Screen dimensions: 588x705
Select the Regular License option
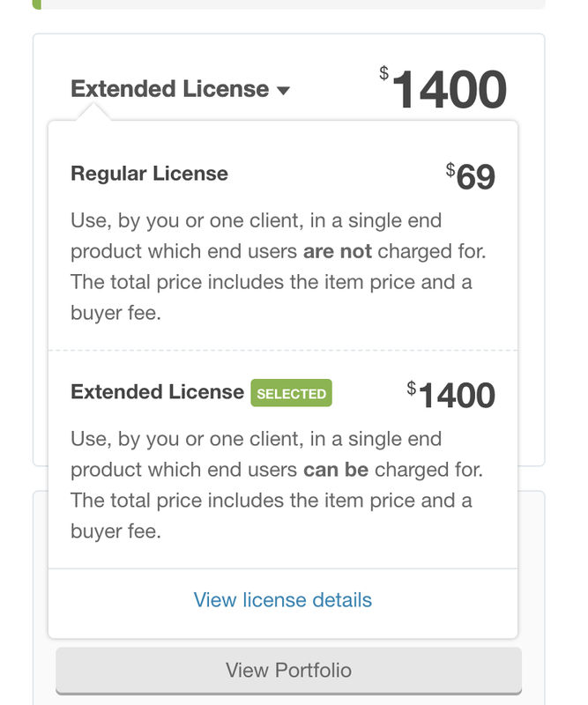pyautogui.click(x=149, y=174)
